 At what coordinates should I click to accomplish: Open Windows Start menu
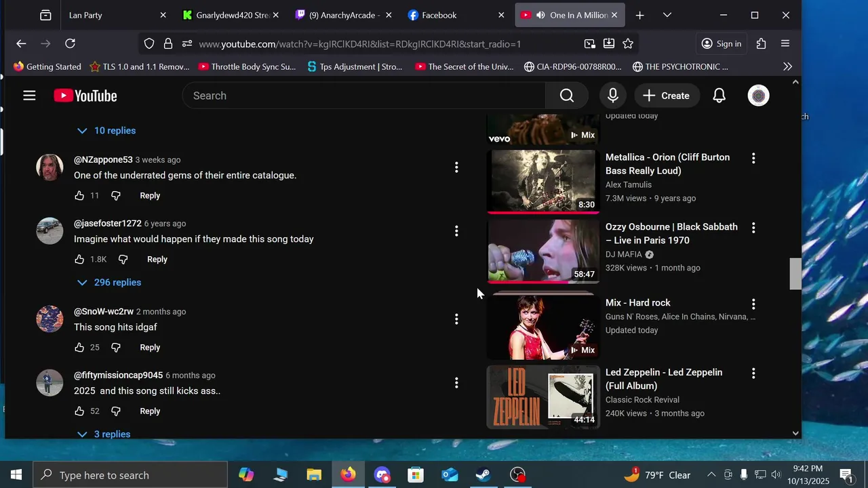coord(16,474)
